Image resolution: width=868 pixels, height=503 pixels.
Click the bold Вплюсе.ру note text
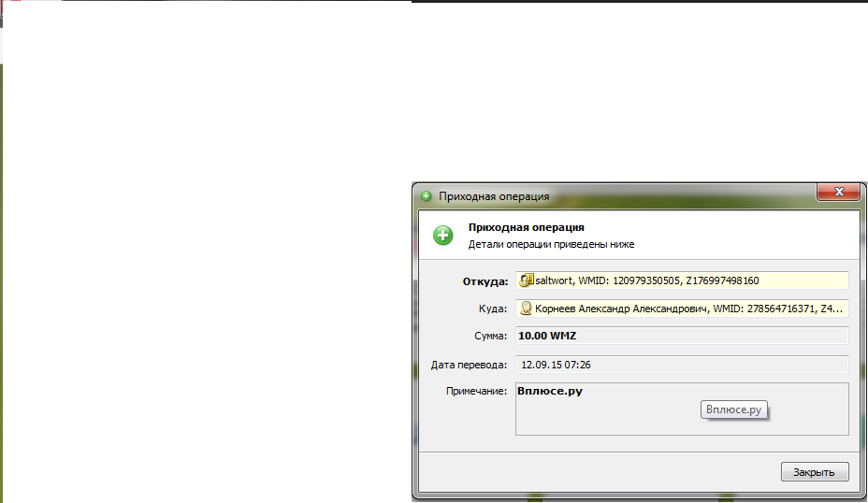click(550, 391)
